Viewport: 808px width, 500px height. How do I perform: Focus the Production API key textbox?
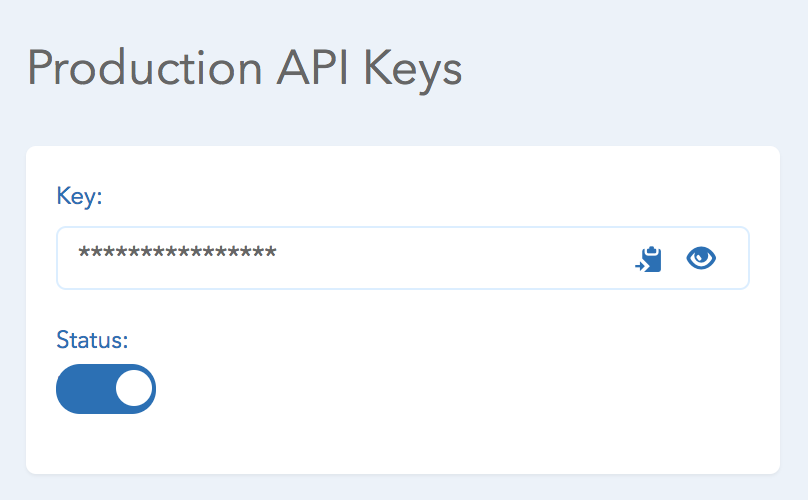(402, 258)
